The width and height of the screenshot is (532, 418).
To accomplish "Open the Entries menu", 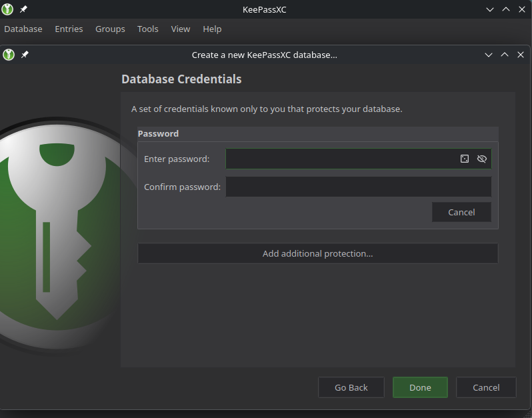I will click(x=69, y=29).
